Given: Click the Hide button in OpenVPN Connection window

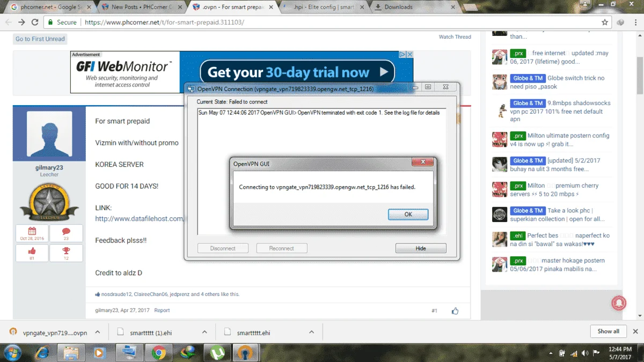Looking at the screenshot, I should pyautogui.click(x=421, y=248).
